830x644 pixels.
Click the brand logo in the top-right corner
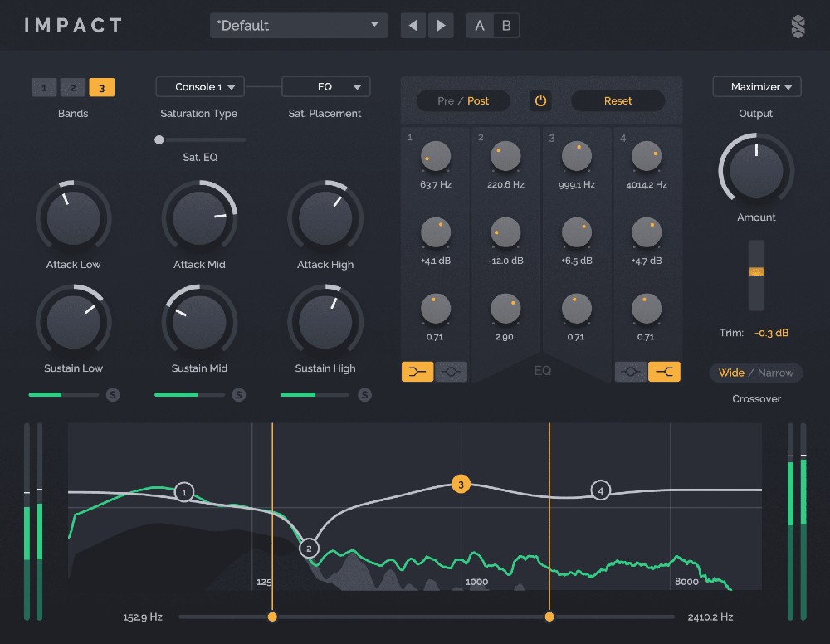pyautogui.click(x=798, y=27)
